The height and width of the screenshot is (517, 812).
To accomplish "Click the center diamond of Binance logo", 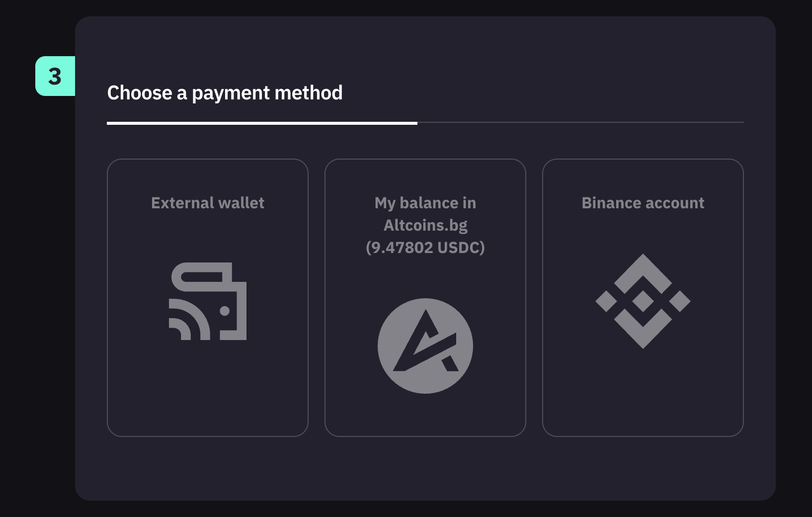I will pos(643,301).
